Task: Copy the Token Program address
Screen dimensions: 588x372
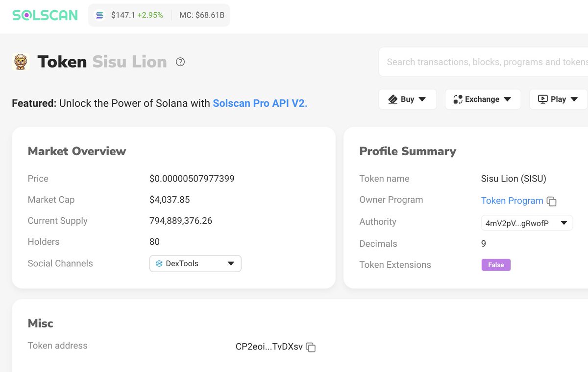Action: 552,201
